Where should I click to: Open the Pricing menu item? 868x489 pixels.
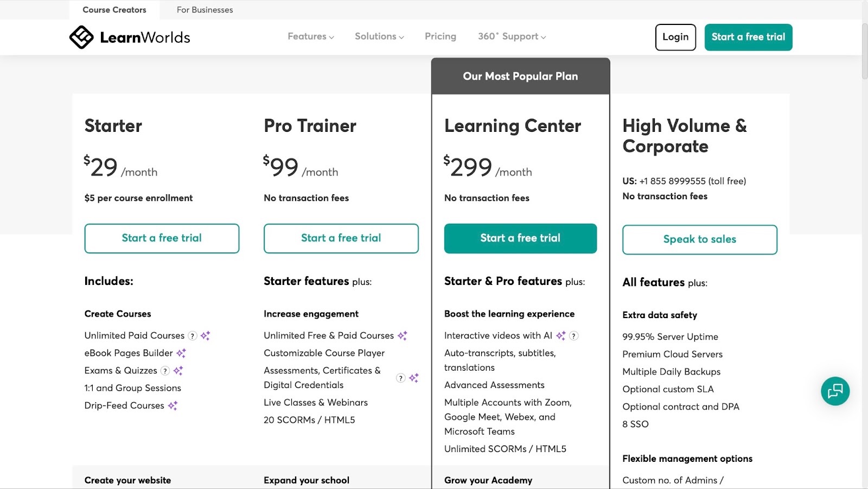point(441,36)
